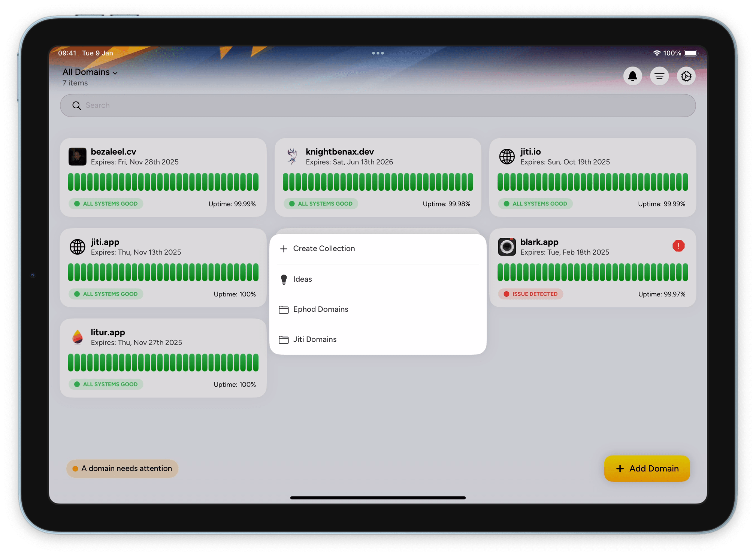This screenshot has width=756, height=556.
Task: Open the notifications bell icon
Action: pyautogui.click(x=632, y=76)
